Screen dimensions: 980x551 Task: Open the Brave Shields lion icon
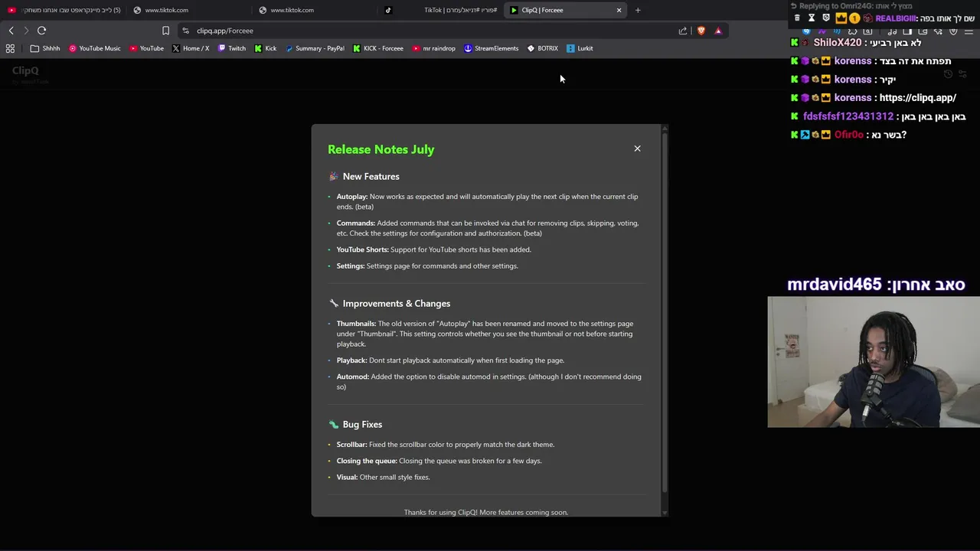click(x=701, y=31)
